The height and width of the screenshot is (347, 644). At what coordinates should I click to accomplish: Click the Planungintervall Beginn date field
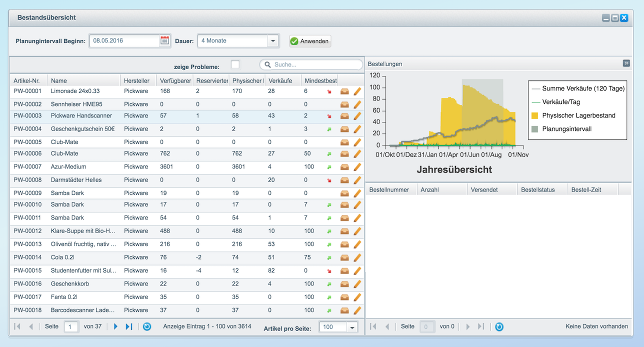125,41
